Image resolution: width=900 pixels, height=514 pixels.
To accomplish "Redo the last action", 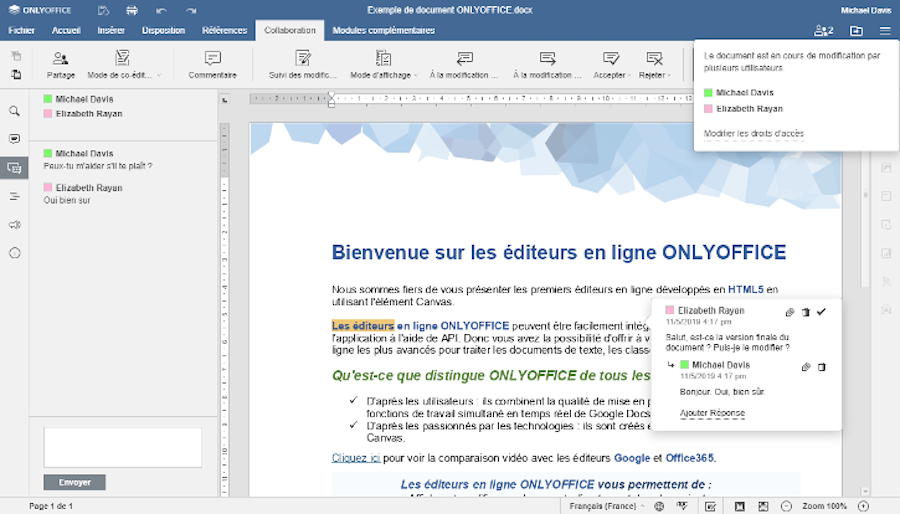I will (191, 10).
